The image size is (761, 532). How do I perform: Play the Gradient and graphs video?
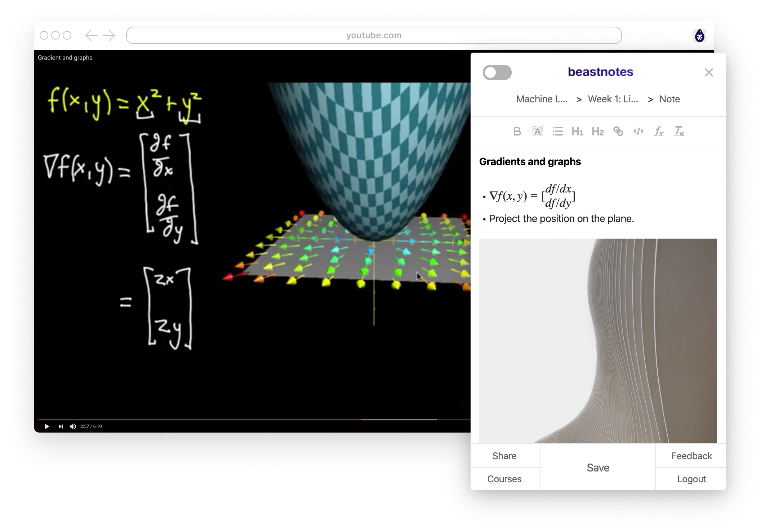click(47, 426)
